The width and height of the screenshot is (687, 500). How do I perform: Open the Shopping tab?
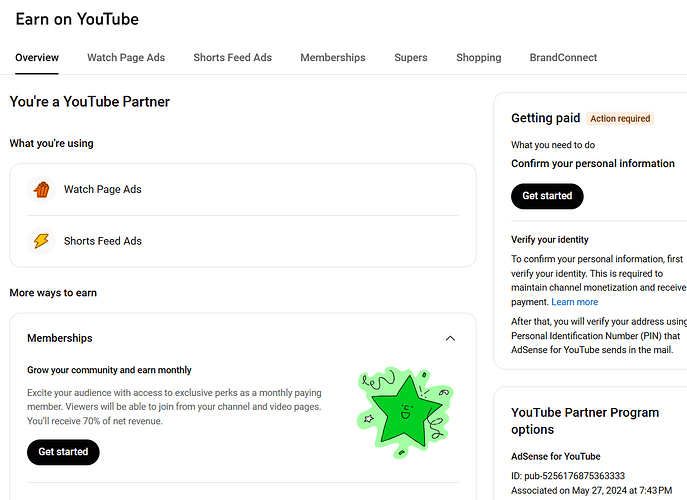(478, 58)
